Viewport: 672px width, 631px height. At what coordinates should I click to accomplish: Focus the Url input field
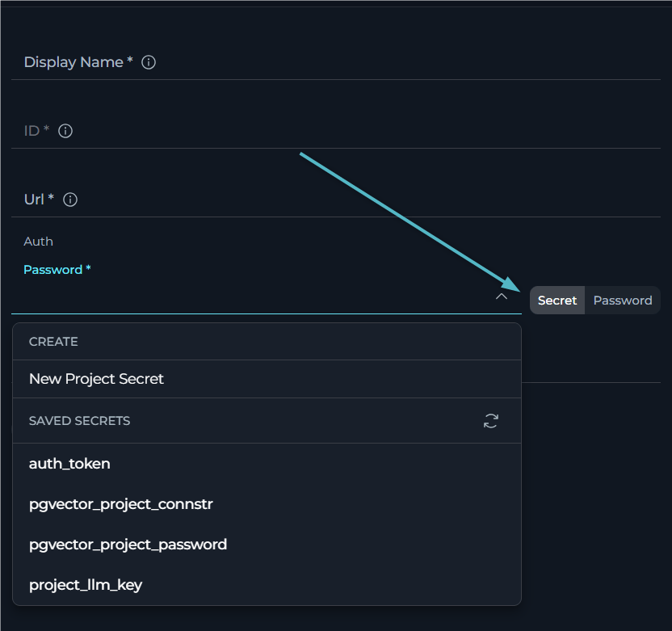coord(335,200)
